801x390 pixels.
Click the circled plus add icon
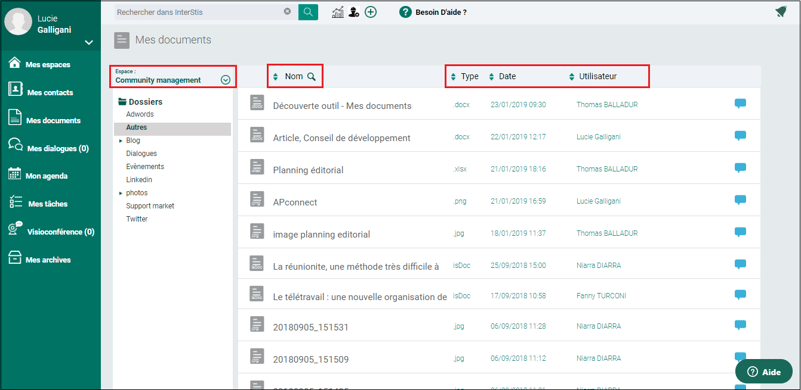(371, 12)
